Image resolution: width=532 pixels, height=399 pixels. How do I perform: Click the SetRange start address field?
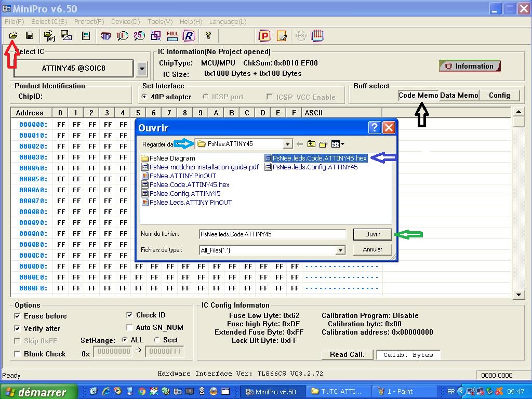point(113,352)
